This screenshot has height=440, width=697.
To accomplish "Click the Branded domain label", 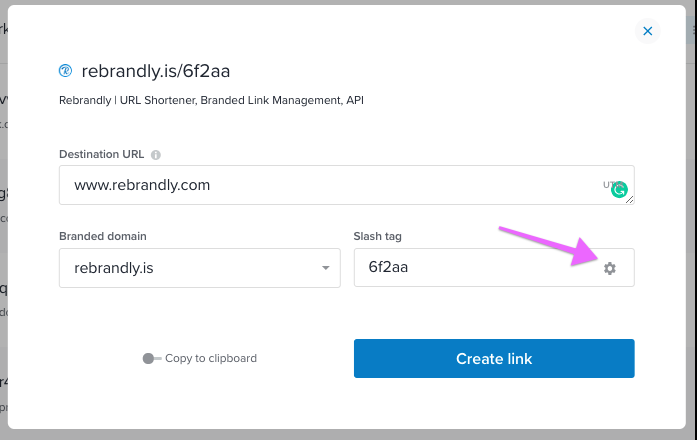I will [103, 236].
